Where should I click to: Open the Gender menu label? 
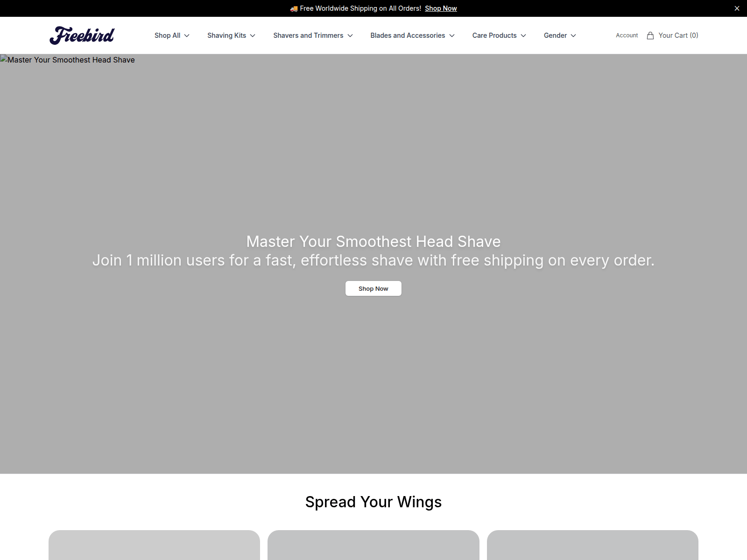tap(555, 35)
